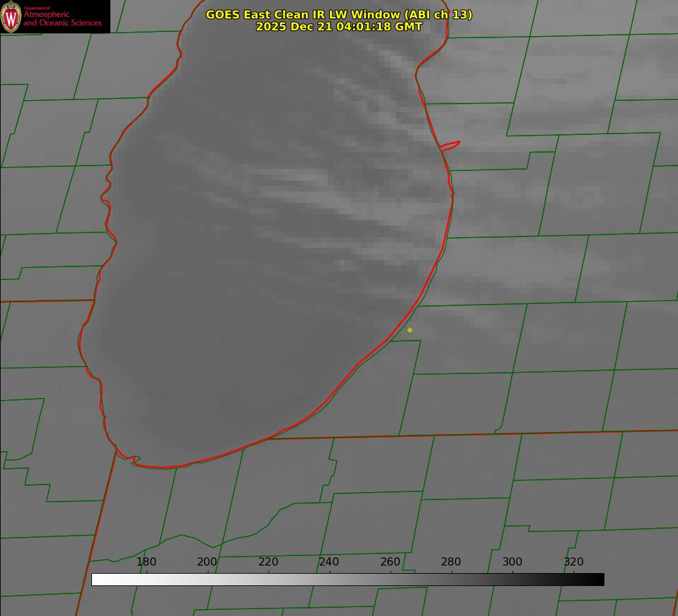This screenshot has height=616, width=678.
Task: Click the black end of the colorbar
Action: pos(600,579)
